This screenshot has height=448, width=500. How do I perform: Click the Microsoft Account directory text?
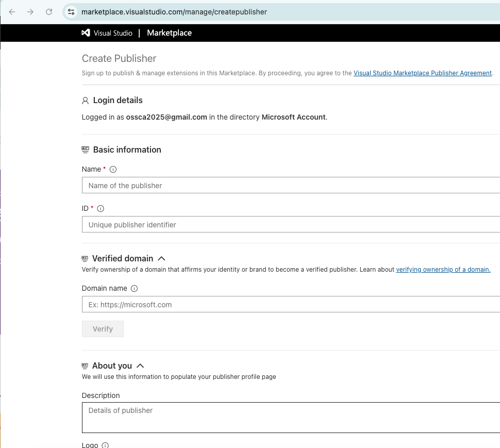coord(294,117)
